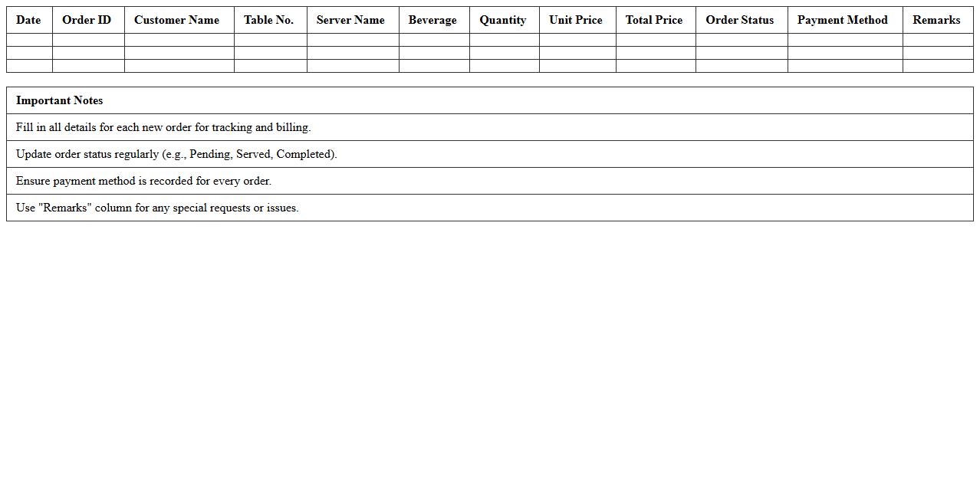The image size is (980, 498).
Task: Click the first empty Date cell
Action: [28, 39]
